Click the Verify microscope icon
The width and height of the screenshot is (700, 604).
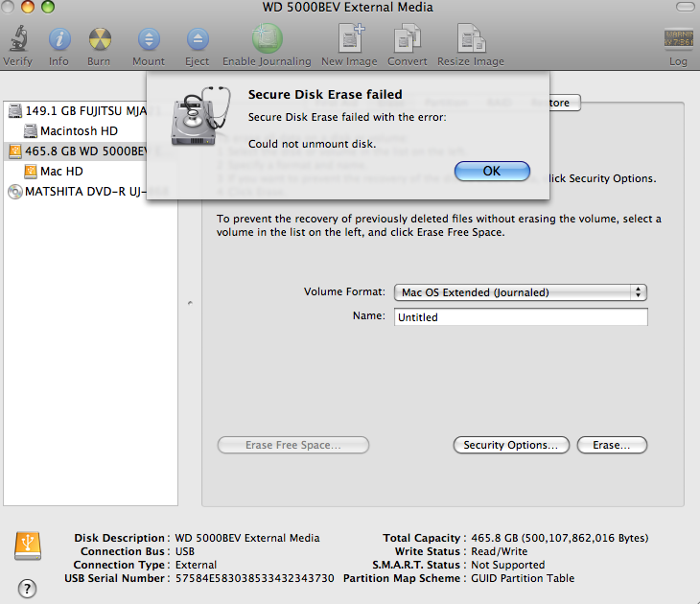18,38
